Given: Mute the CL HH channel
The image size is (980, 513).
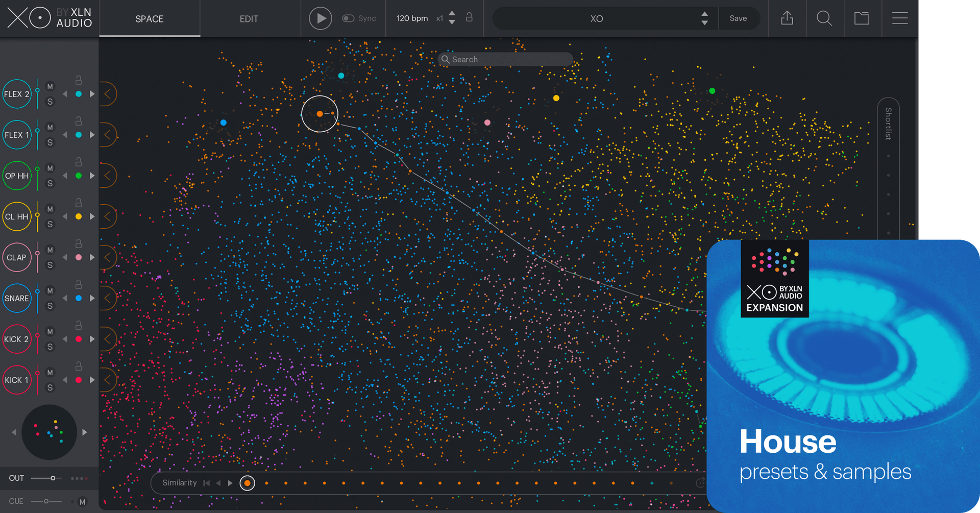Looking at the screenshot, I should (x=50, y=209).
